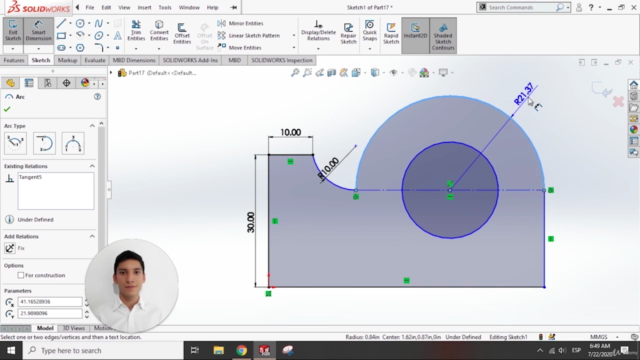640x360 pixels.
Task: Open the DisplayManager appearance tab
Action: click(85, 83)
